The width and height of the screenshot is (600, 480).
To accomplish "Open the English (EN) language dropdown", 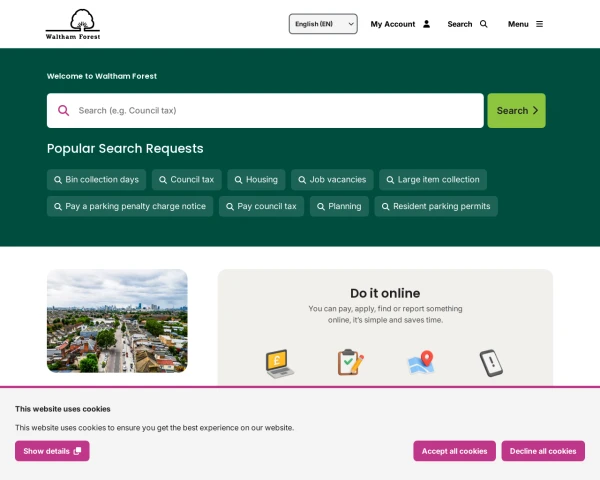I will pos(323,24).
